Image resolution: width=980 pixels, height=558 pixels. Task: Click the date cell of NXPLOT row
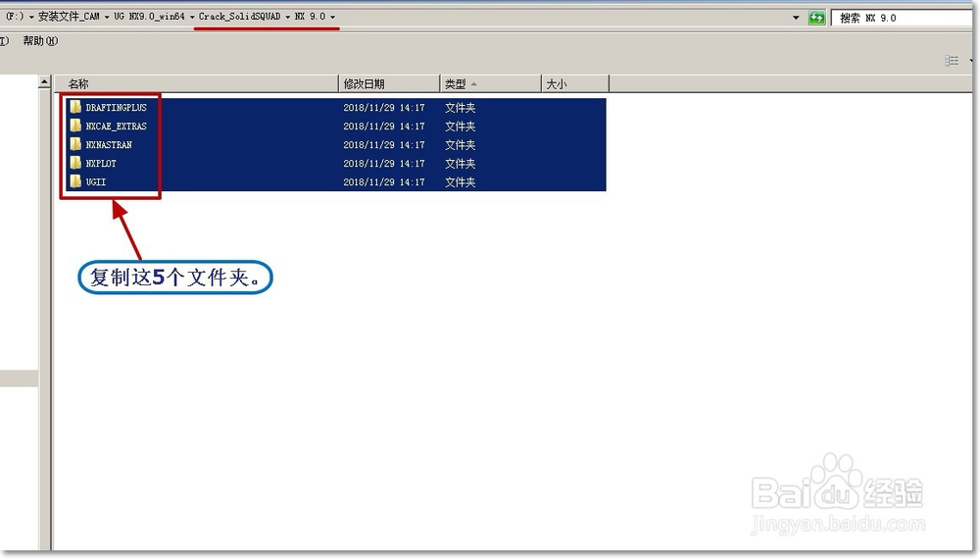point(384,163)
